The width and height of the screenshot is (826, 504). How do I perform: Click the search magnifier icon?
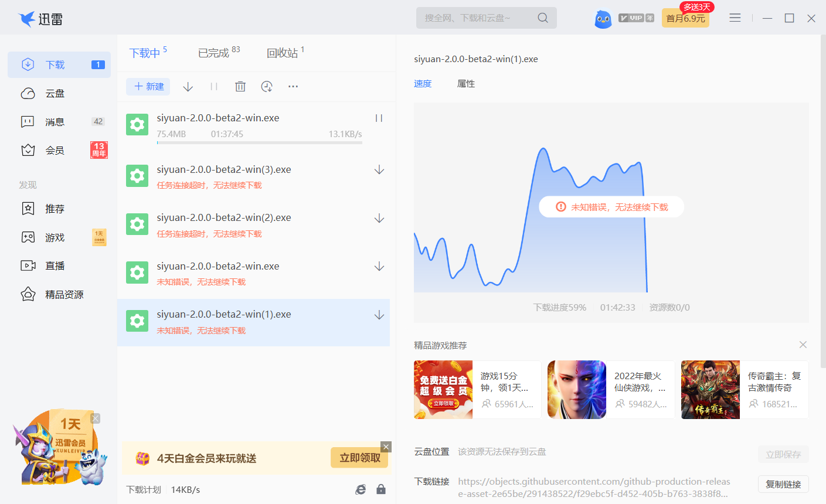[543, 18]
